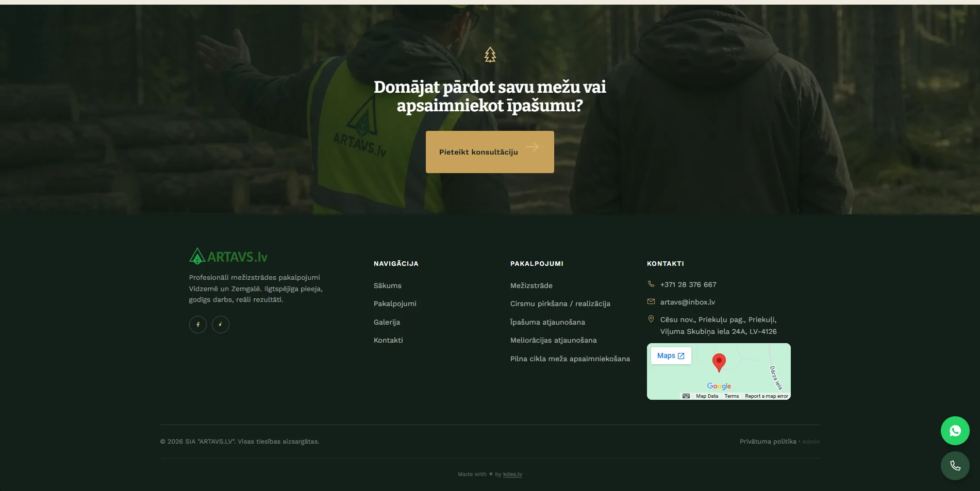
Task: Click the ARTAVS.lv footer logo
Action: point(228,256)
